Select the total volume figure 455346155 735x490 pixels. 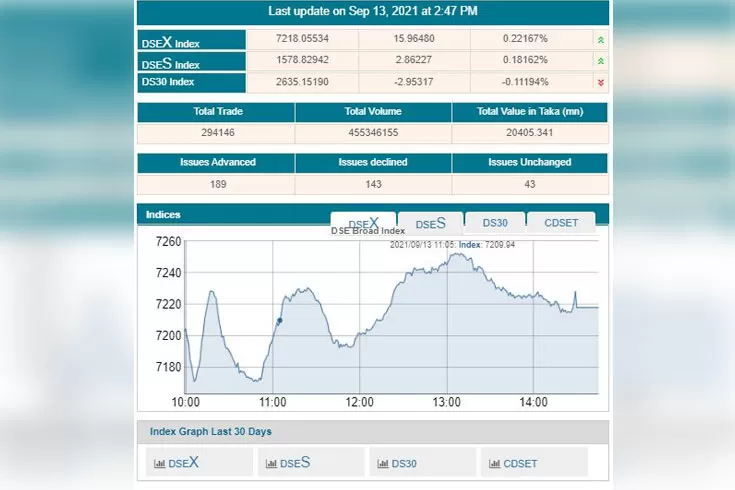point(373,133)
